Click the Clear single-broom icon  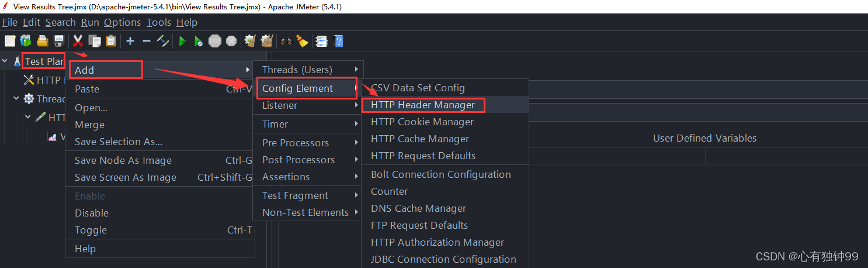[250, 41]
